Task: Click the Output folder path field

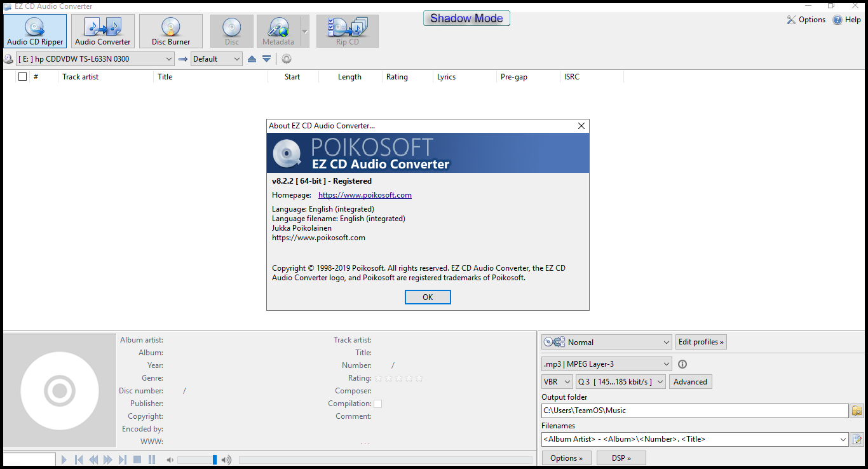Action: tap(695, 411)
